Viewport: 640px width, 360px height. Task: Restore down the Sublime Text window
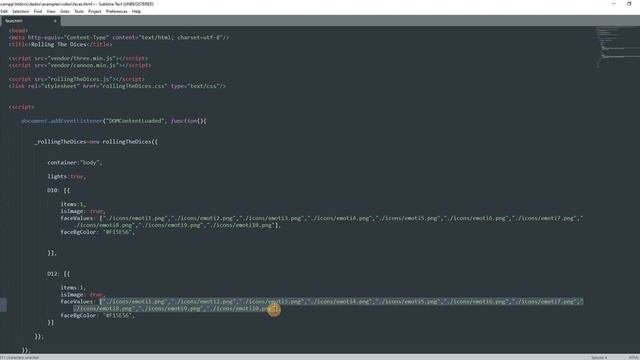[629, 4]
